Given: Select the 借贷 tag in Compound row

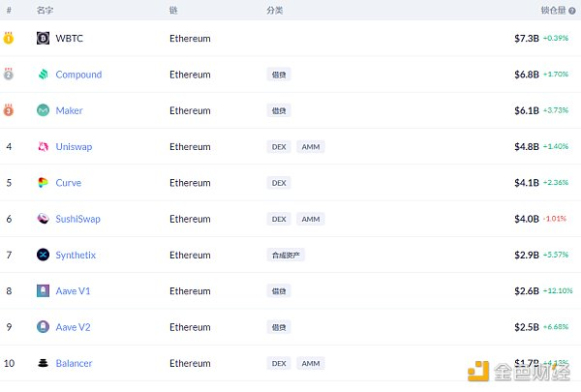Looking at the screenshot, I should 279,75.
